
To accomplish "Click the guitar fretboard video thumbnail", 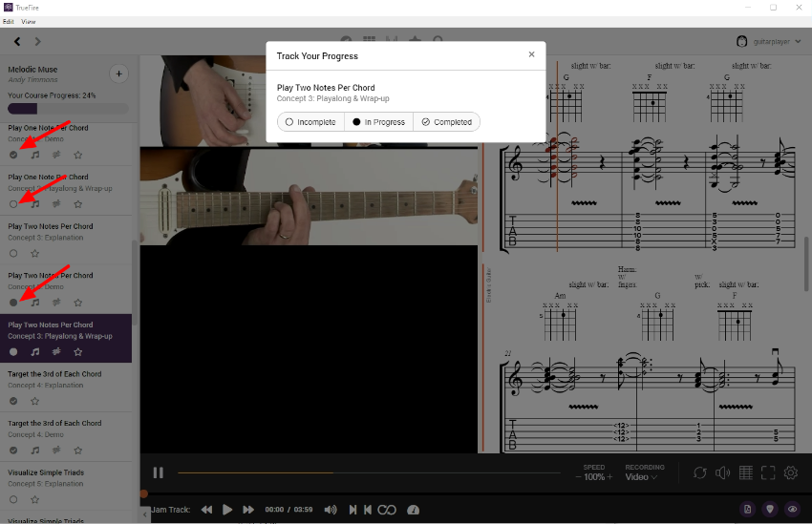I will (x=309, y=197).
